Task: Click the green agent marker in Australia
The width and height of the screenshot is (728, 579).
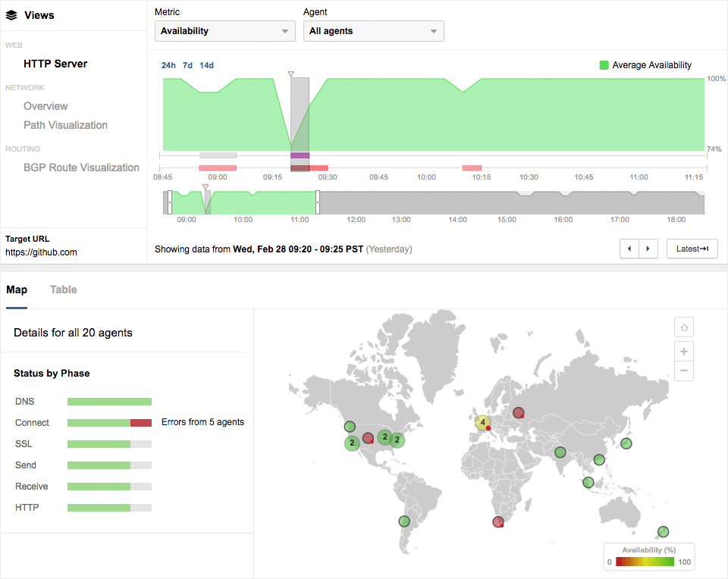Action: (664, 531)
